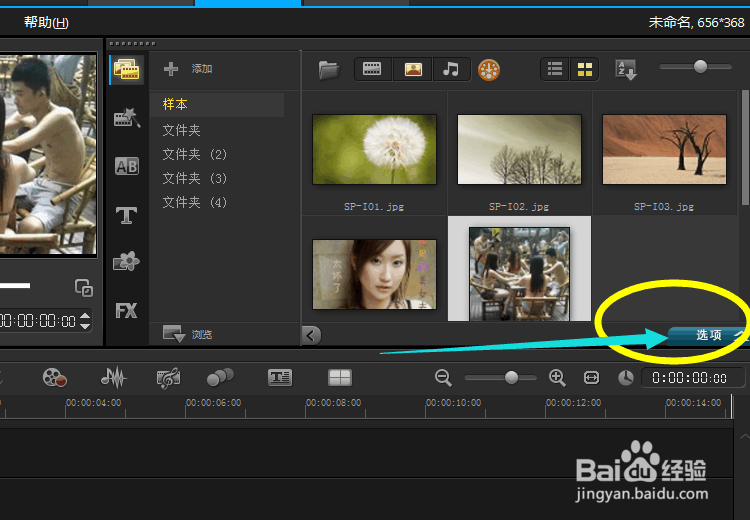Click the 浏览 browse button
The image size is (750, 520).
click(188, 334)
